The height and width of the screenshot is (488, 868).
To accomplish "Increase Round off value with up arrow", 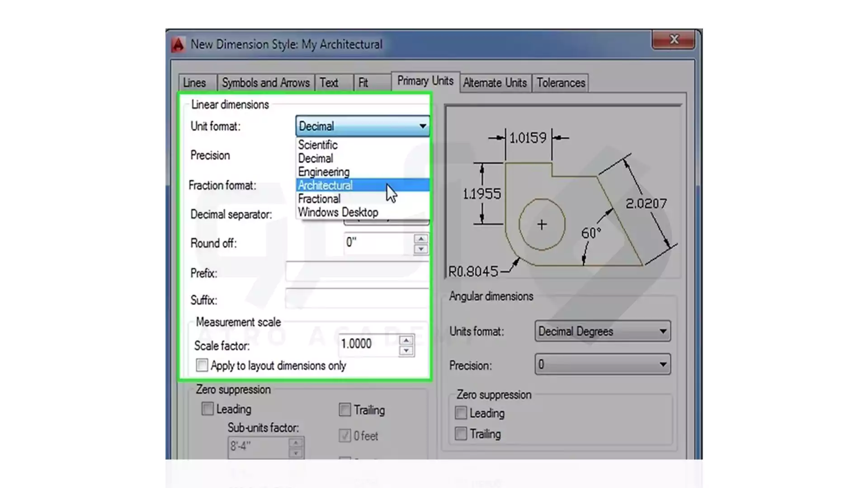I will click(421, 239).
